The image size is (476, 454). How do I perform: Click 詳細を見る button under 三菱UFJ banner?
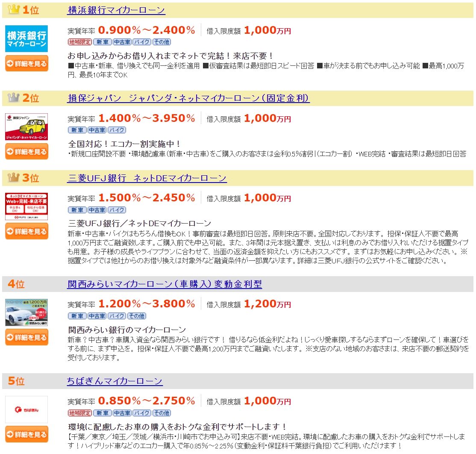click(x=27, y=231)
